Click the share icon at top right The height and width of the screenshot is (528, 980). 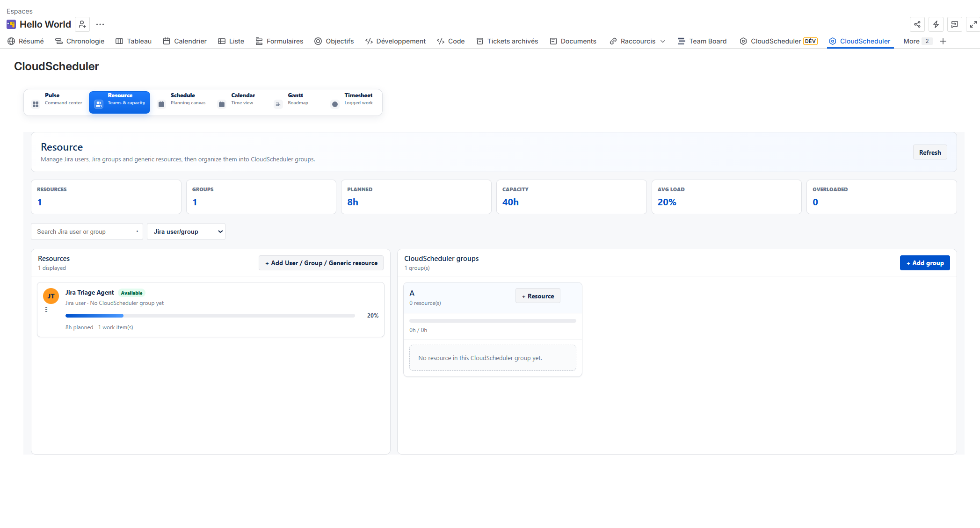coord(917,24)
